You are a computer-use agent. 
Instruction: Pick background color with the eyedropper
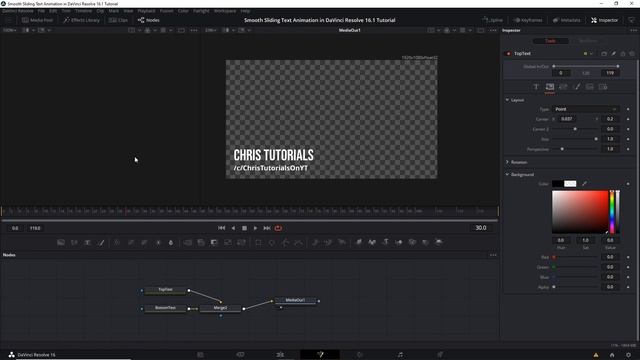click(x=584, y=184)
